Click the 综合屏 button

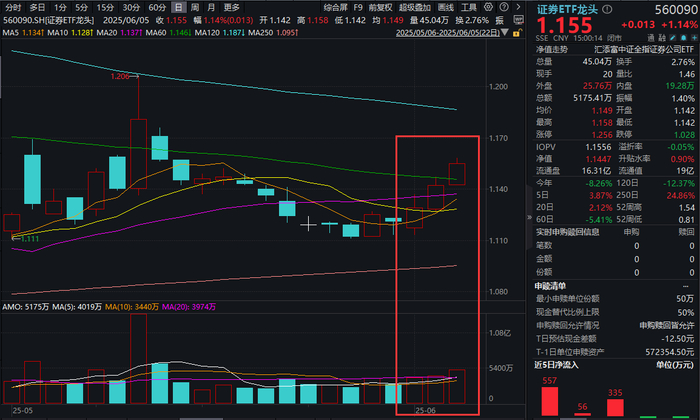(x=335, y=8)
